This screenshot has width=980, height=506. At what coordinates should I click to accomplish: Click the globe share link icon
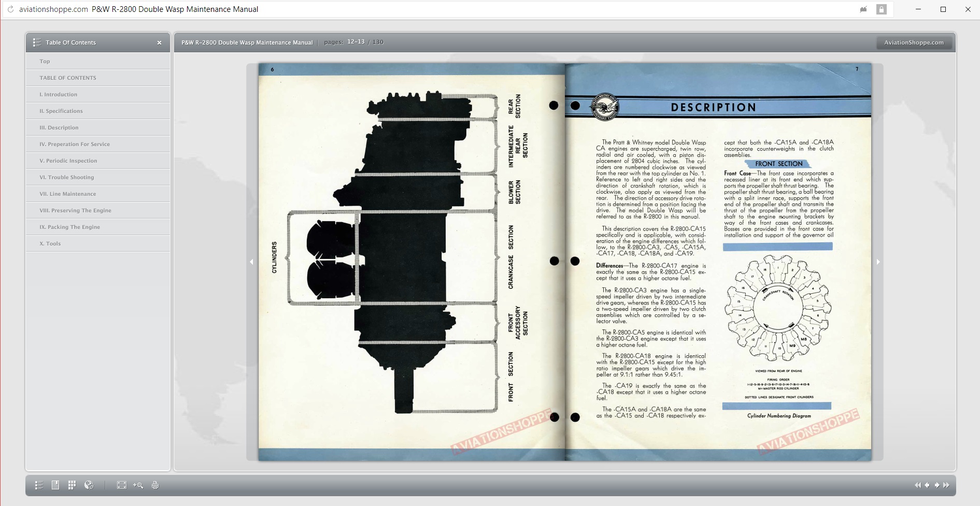pos(89,485)
